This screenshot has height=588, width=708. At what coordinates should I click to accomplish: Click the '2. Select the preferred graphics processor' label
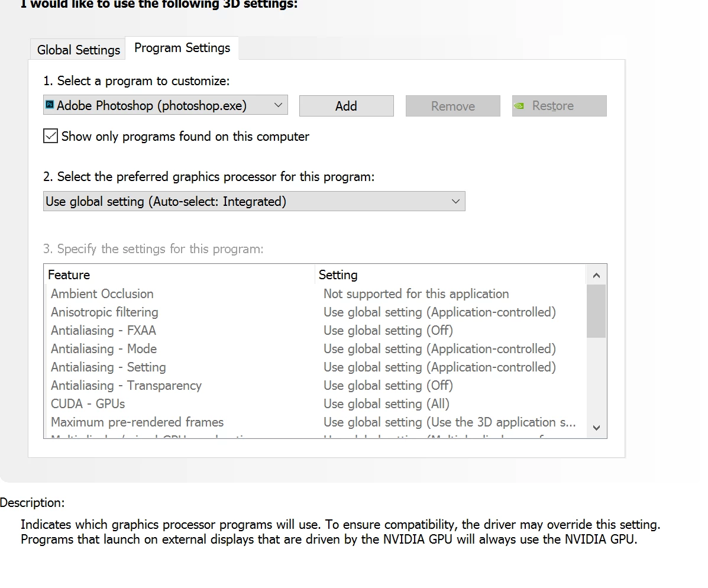(x=209, y=177)
